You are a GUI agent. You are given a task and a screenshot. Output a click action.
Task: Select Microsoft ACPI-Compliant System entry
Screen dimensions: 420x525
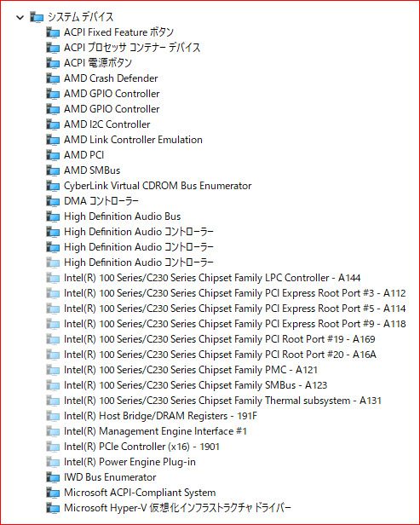pos(140,493)
